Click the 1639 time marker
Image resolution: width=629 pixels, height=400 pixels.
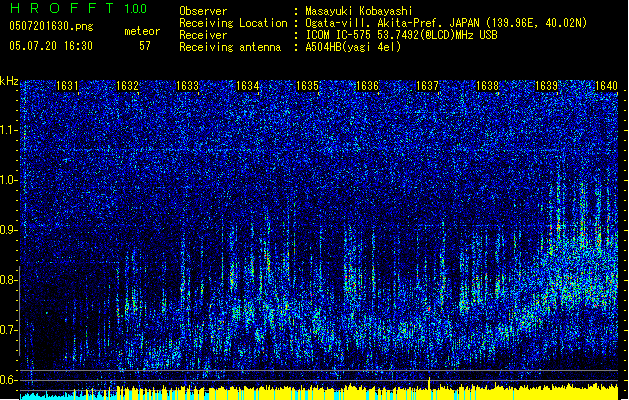click(x=547, y=86)
